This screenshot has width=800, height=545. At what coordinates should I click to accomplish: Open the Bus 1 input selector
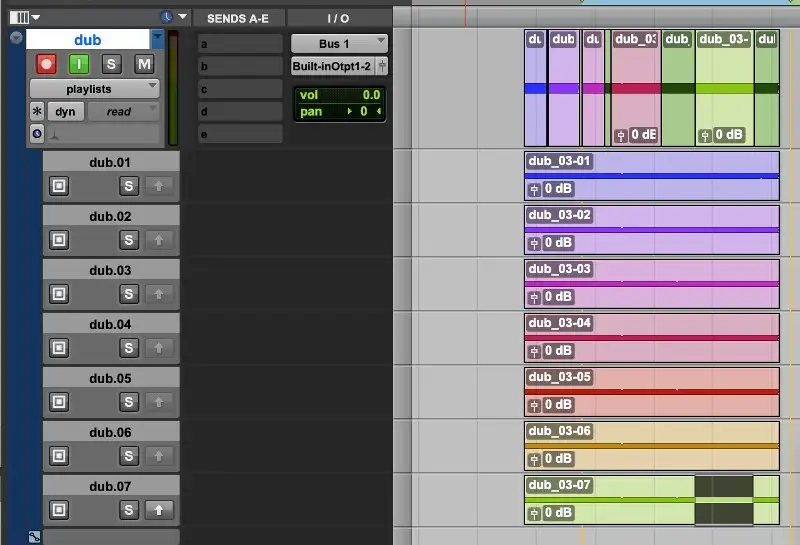(339, 44)
